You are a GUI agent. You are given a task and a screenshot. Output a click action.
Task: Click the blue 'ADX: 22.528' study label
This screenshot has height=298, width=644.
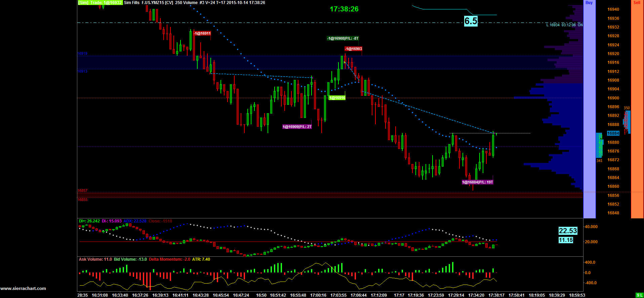click(135, 221)
